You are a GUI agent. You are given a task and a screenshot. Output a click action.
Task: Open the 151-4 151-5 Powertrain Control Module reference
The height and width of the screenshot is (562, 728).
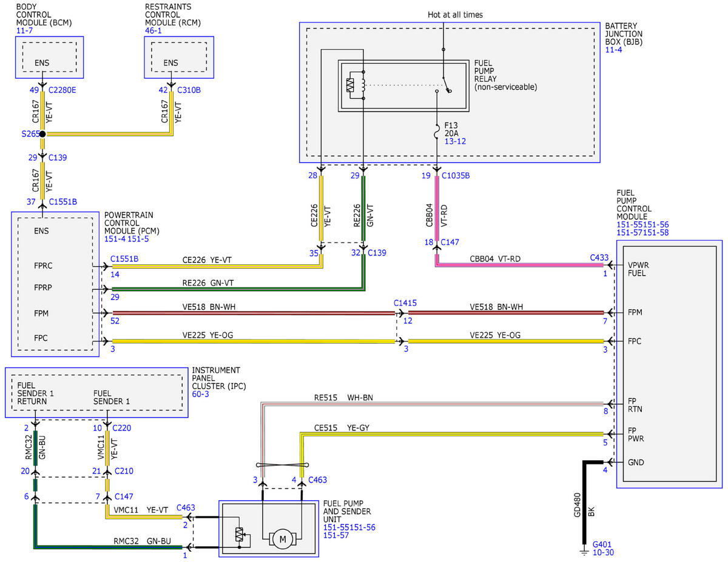tap(126, 239)
